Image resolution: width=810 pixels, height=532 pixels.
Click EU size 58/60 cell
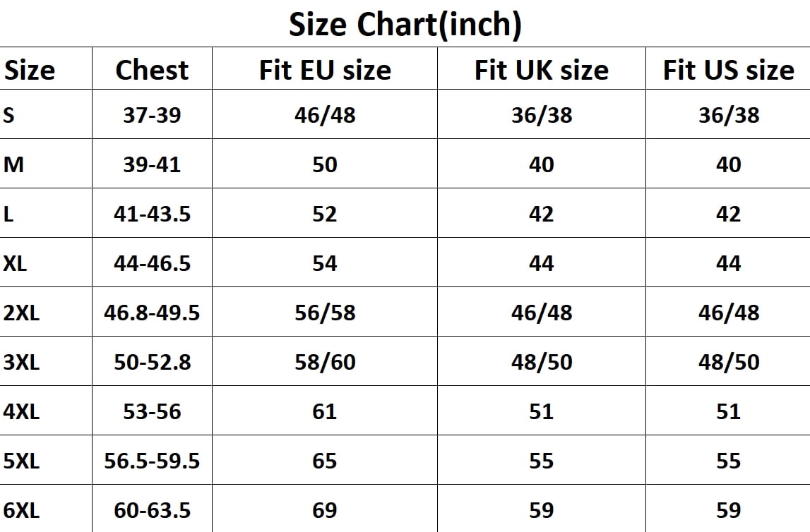[325, 362]
